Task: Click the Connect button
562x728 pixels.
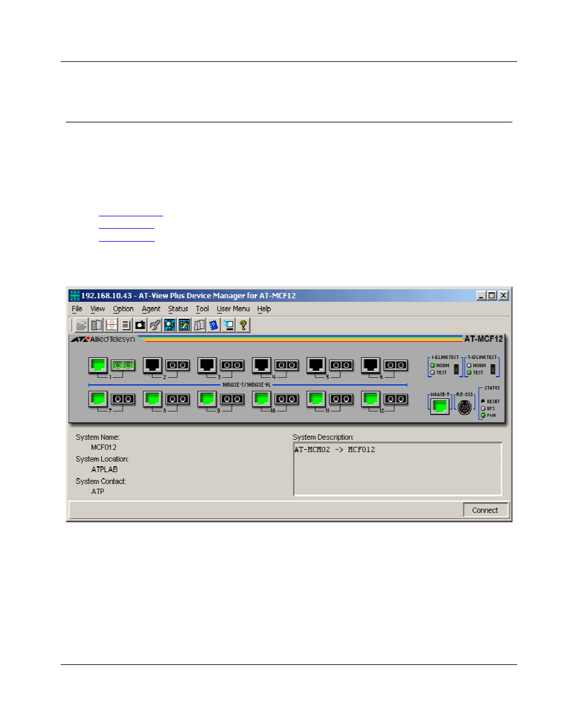Action: pyautogui.click(x=485, y=510)
